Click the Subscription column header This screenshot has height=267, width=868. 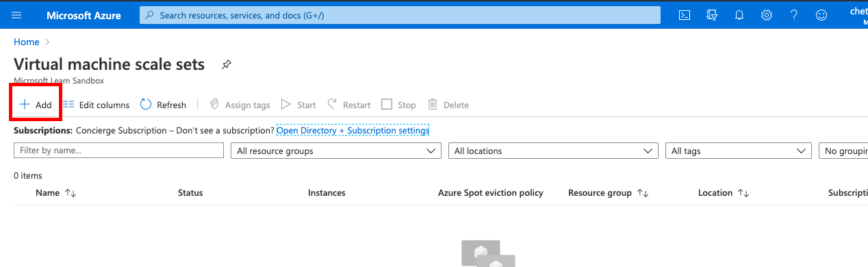[x=847, y=193]
